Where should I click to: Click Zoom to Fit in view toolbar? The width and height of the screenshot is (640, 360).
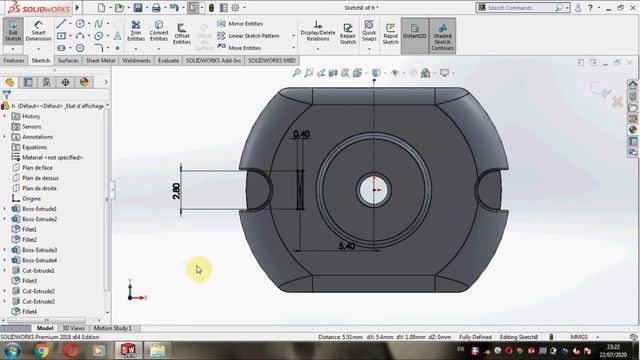pyautogui.click(x=297, y=73)
